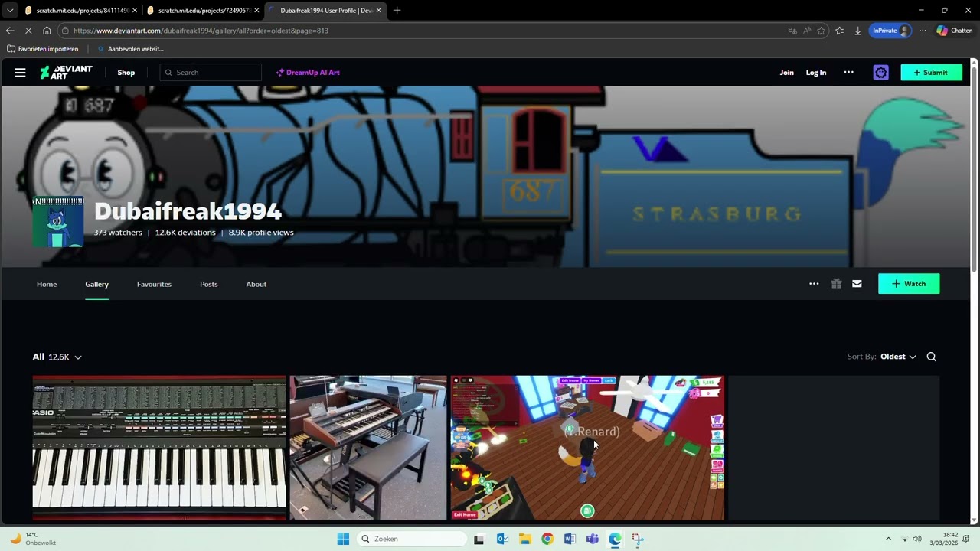This screenshot has height=551, width=980.
Task: Click Favorieten importeren bookmark
Action: click(x=43, y=49)
